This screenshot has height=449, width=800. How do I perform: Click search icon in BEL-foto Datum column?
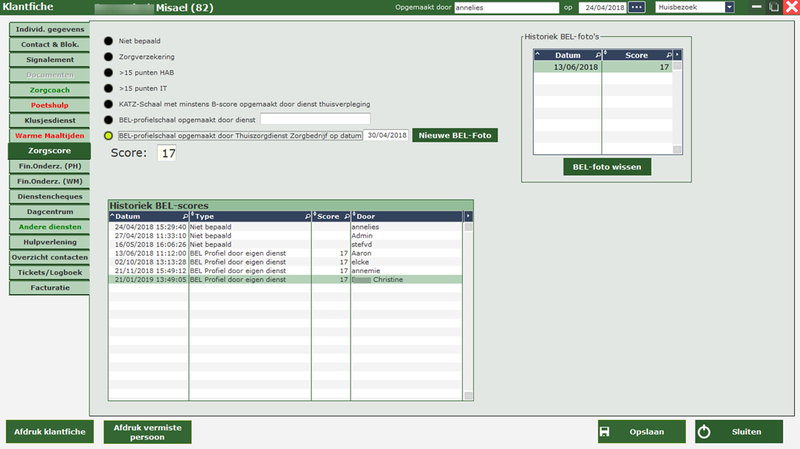pyautogui.click(x=596, y=54)
